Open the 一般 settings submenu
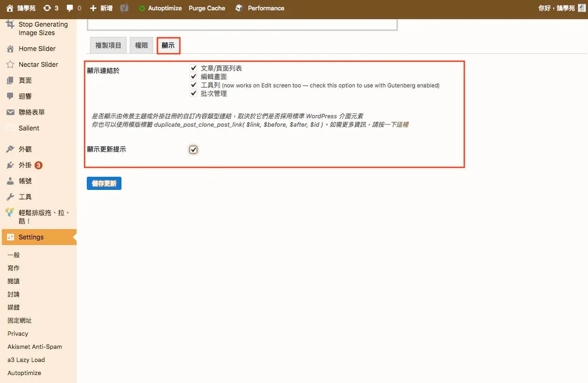The width and height of the screenshot is (588, 383). (14, 255)
